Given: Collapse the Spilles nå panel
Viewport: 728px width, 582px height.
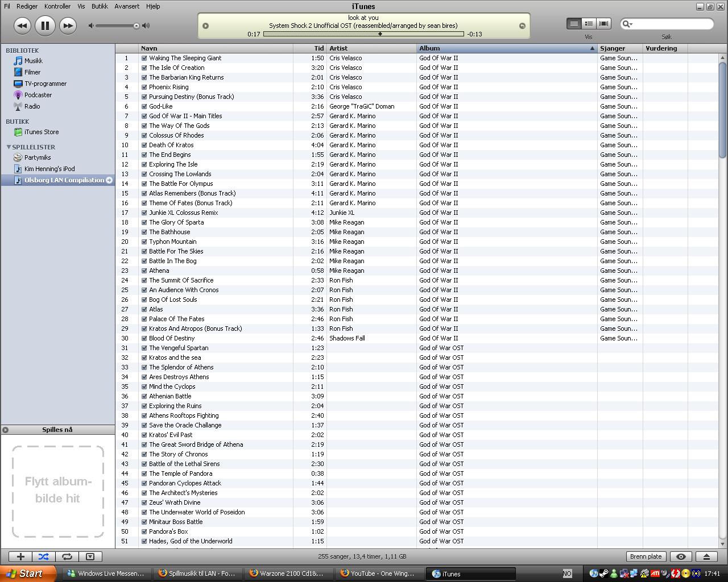Looking at the screenshot, I should [5, 430].
